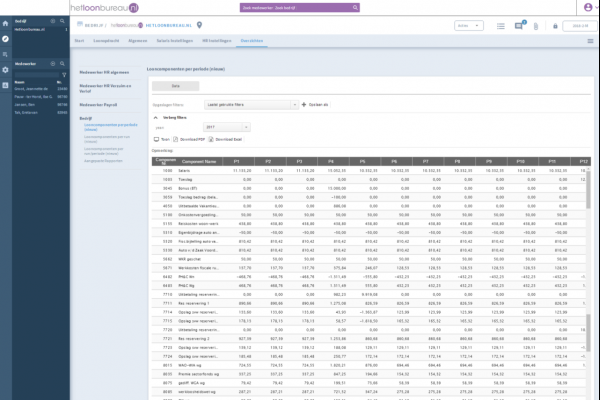The height and width of the screenshot is (400, 600).
Task: Open the user profile avatar menu
Action: tap(588, 7)
